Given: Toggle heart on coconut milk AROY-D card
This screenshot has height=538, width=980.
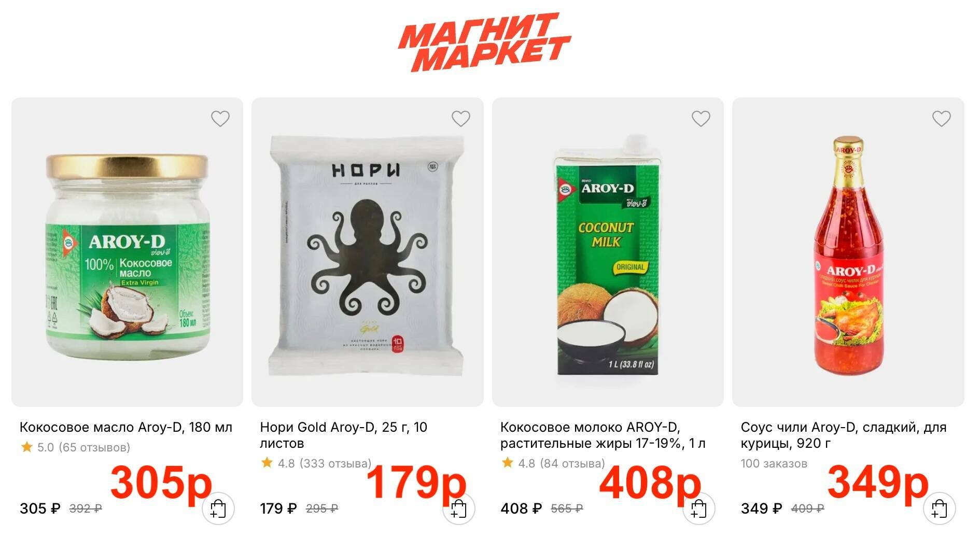Looking at the screenshot, I should tap(701, 119).
